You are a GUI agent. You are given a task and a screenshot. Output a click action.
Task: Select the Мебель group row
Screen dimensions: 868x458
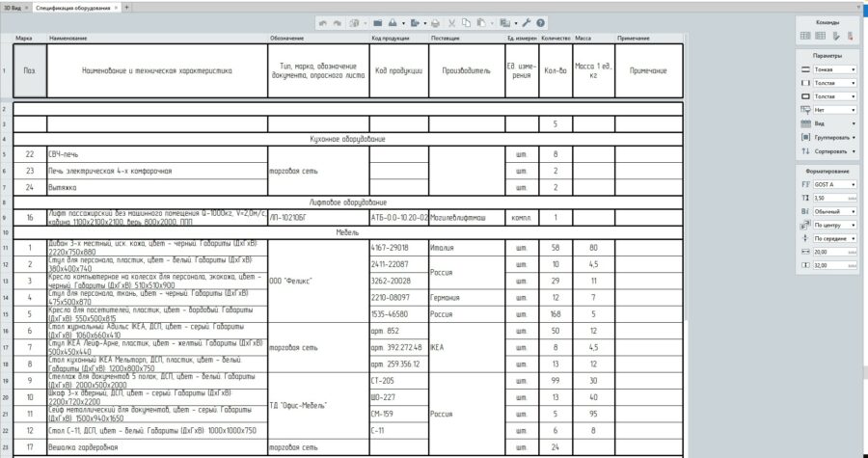pyautogui.click(x=347, y=233)
